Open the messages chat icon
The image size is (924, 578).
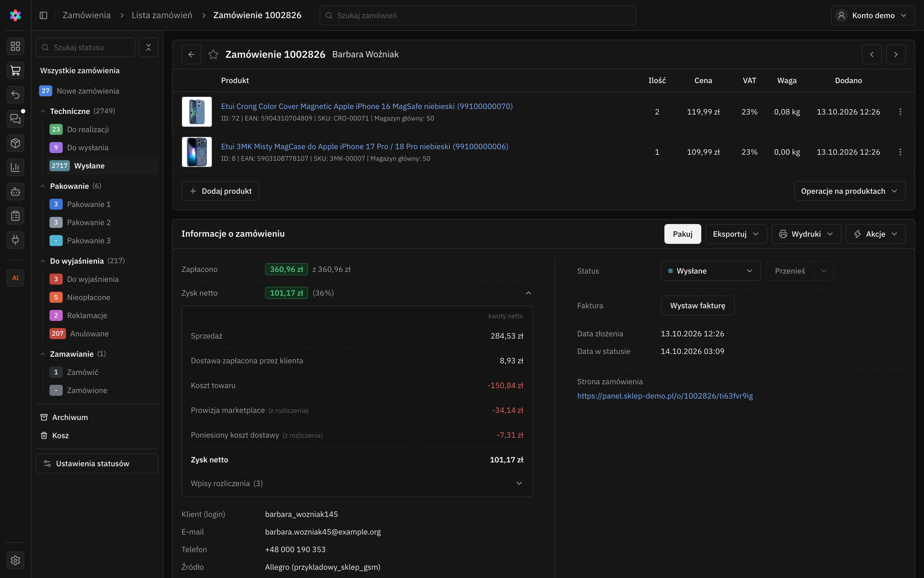[x=15, y=119]
